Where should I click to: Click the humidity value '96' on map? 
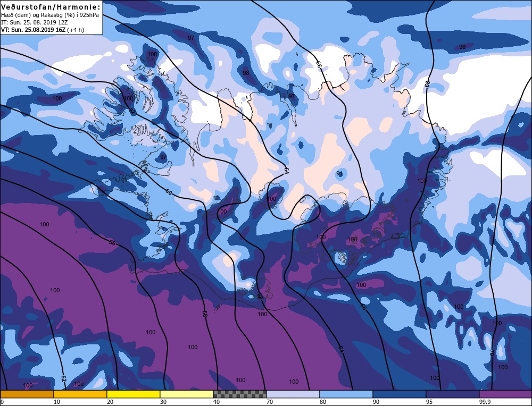(x=462, y=47)
